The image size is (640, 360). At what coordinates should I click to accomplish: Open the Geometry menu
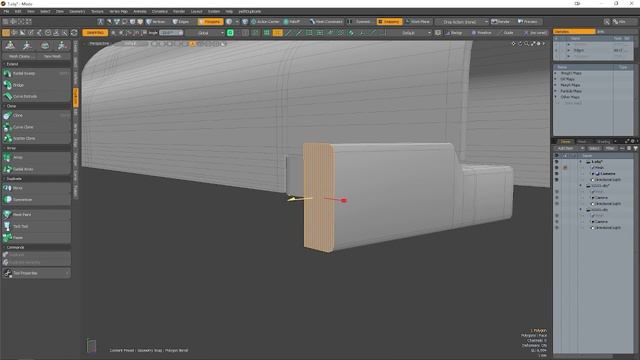[77, 11]
